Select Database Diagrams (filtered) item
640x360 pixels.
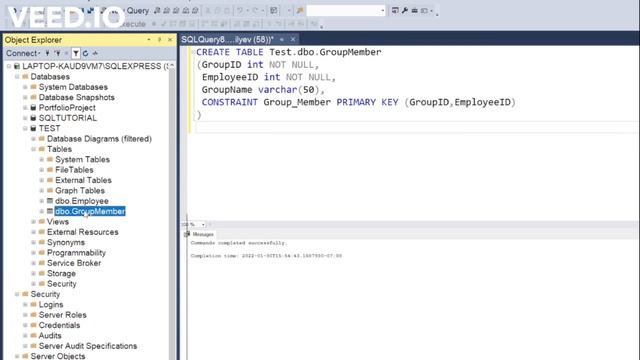coord(99,139)
